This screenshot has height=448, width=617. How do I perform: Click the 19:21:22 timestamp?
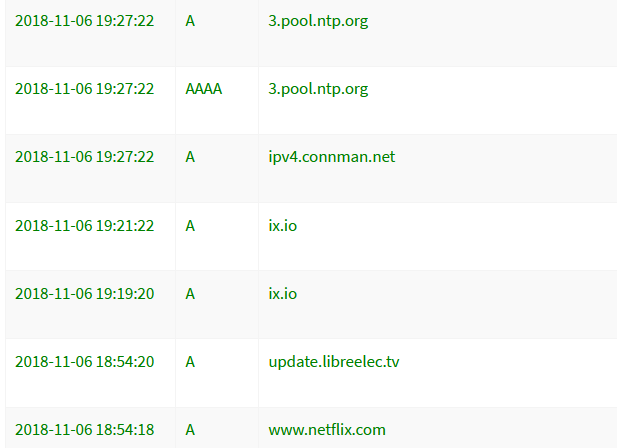click(x=84, y=226)
